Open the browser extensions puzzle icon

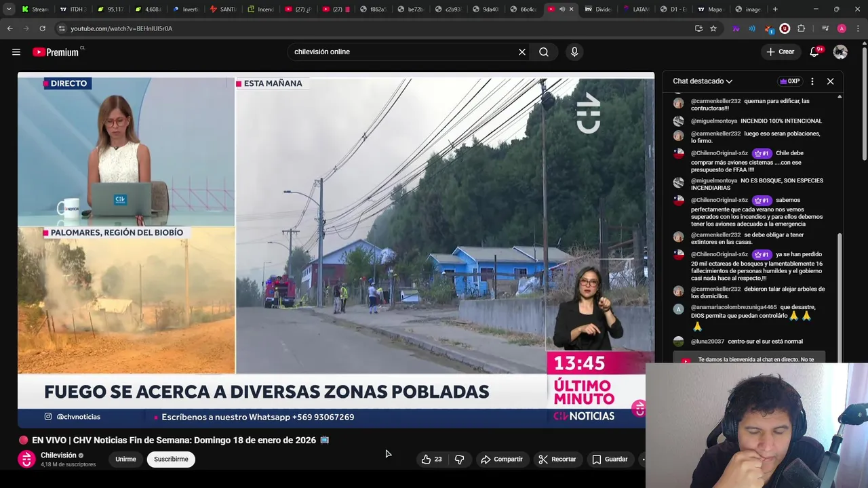pos(802,28)
